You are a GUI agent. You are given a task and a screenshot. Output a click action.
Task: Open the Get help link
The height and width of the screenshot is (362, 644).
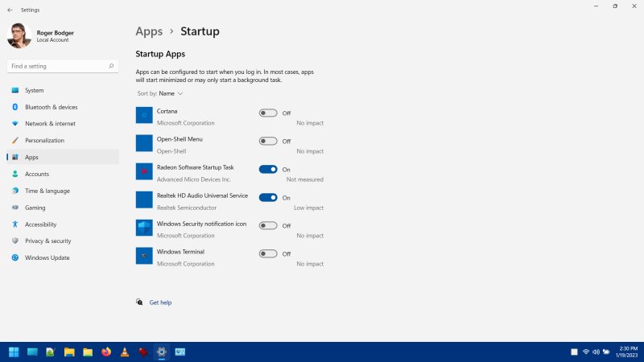160,302
